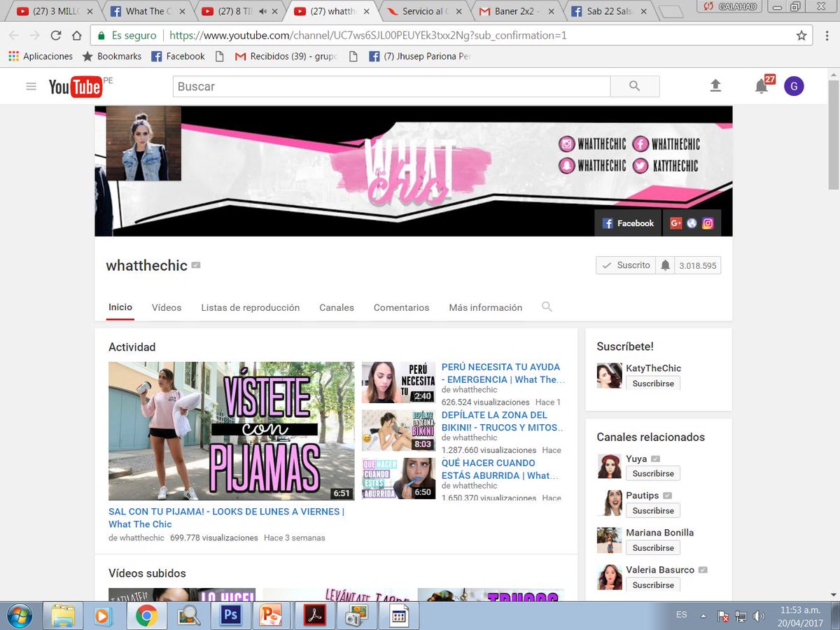Open notifications bell with 27 badge

[x=762, y=86]
